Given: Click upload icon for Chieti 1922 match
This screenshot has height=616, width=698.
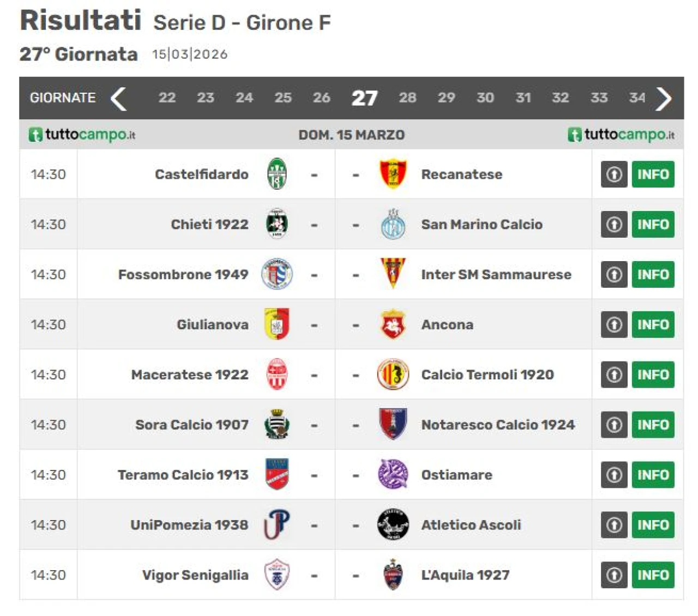Looking at the screenshot, I should [x=614, y=225].
